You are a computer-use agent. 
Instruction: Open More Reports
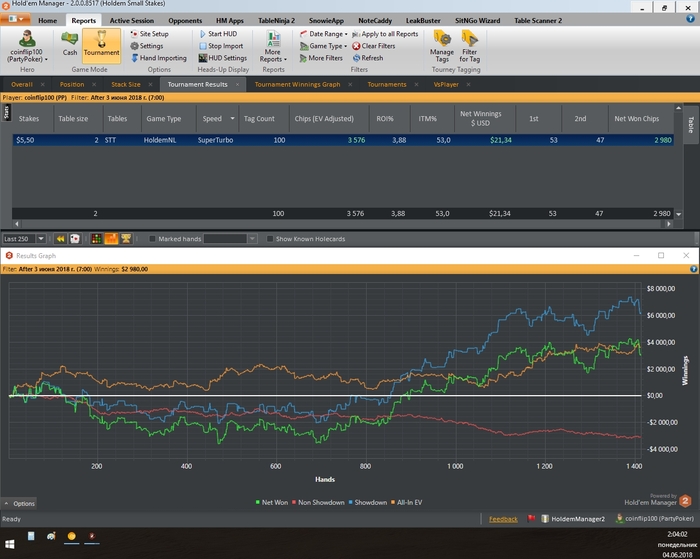[x=273, y=46]
